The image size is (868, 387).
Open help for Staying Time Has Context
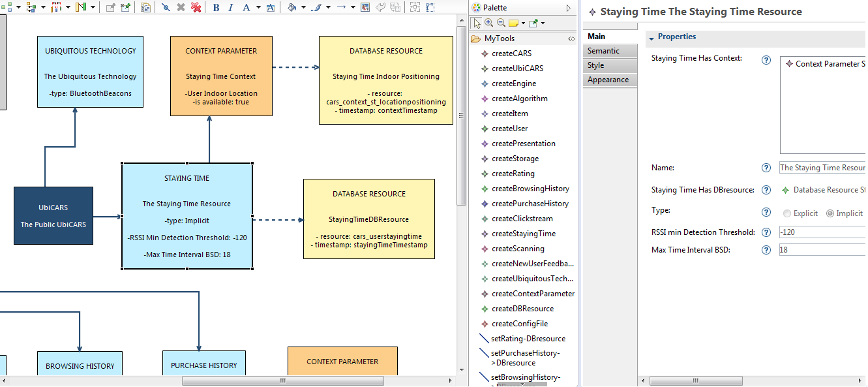(x=766, y=60)
